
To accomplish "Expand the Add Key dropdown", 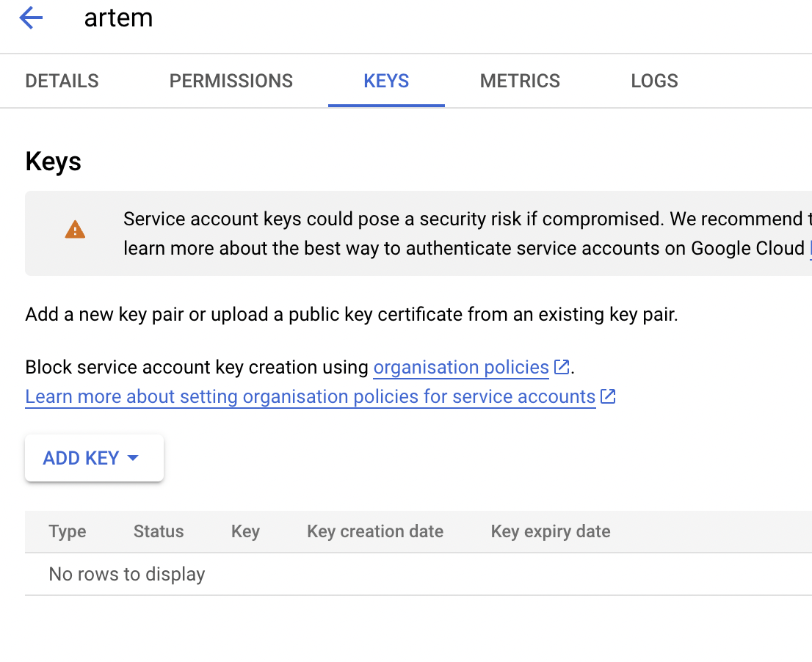I will pyautogui.click(x=94, y=458).
